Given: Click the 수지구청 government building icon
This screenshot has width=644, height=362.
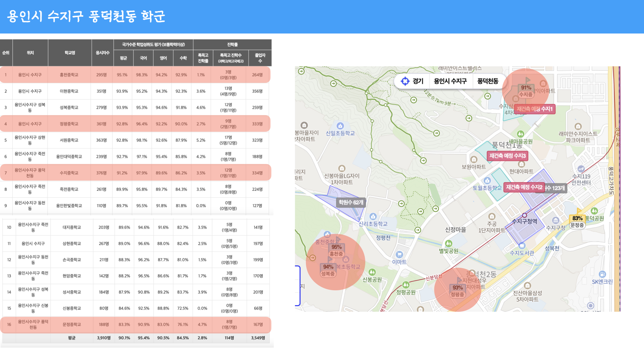Looking at the screenshot, I should 555,220.
